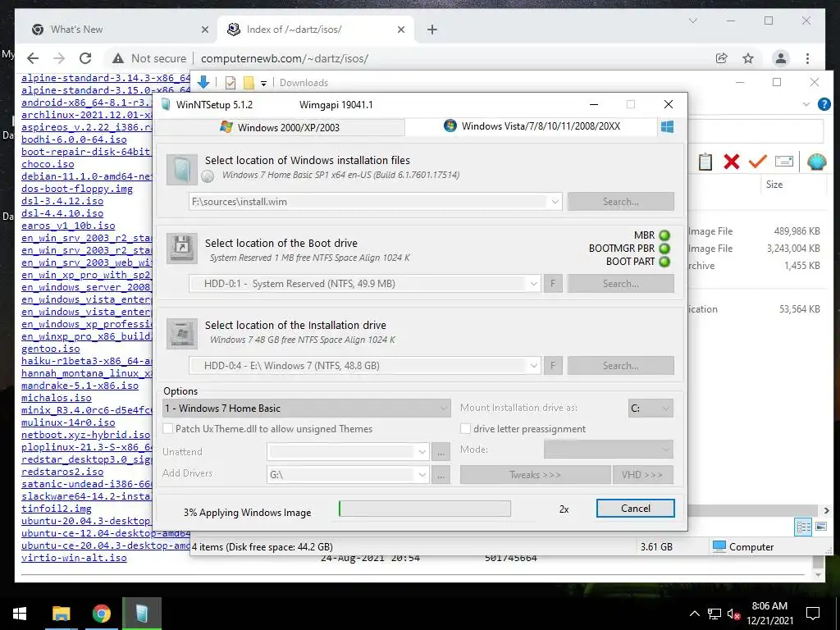Open the gentoo.iso link

(x=51, y=349)
